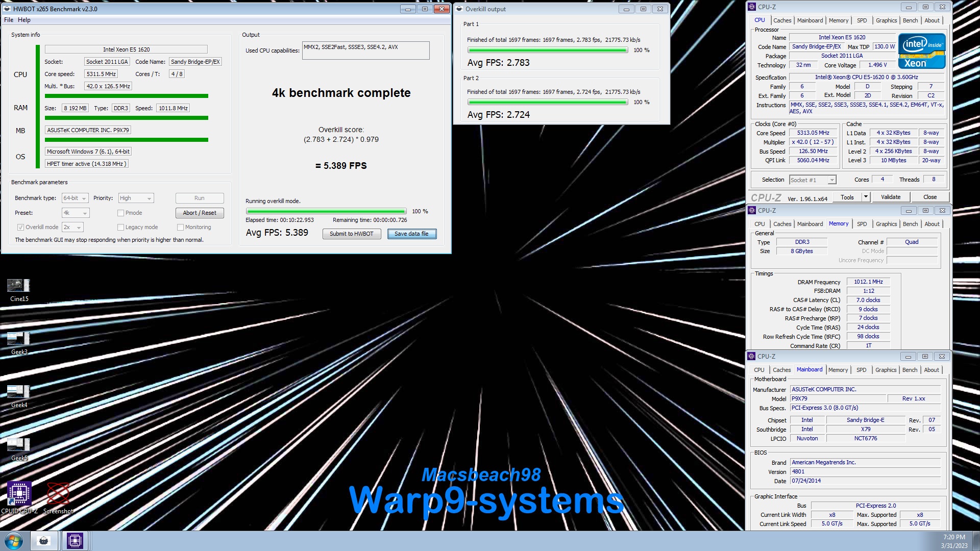Click the Channel # Quad value
The height and width of the screenshot is (551, 980).
pos(912,242)
